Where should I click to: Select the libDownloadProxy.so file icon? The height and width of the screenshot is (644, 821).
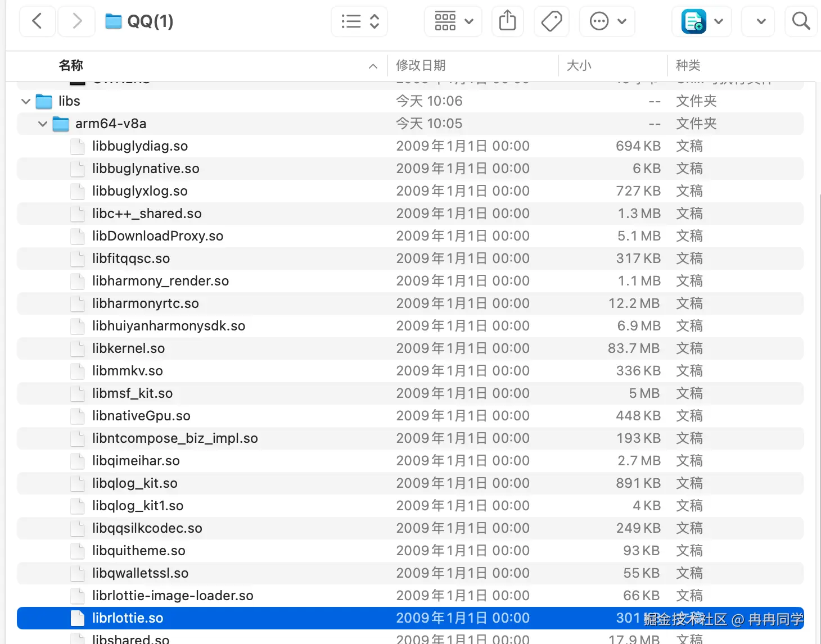pos(78,236)
